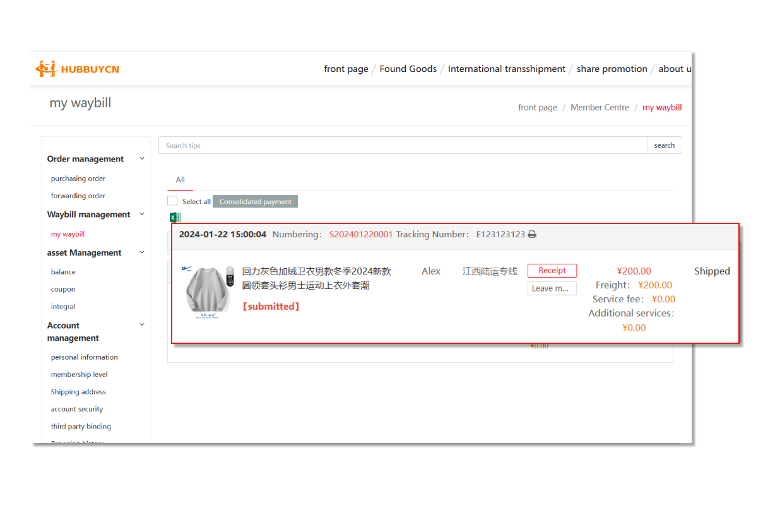Click the HUBBUYCN logo icon
Screen dimensions: 763x532
[46, 69]
